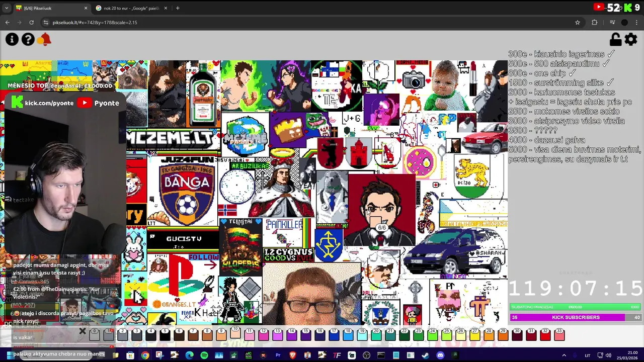Image resolution: width=644 pixels, height=362 pixels.
Task: Pick lime green swatch number 24
Action: 432,335
